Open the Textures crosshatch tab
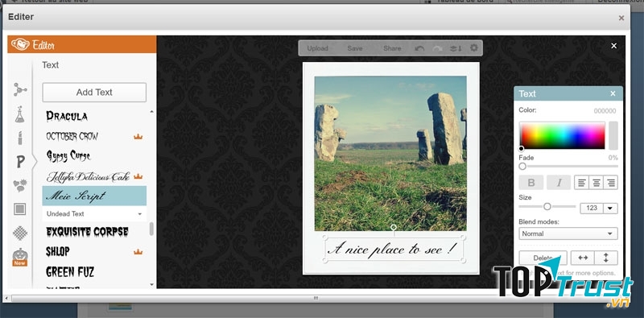Screen dimensions: 644x318 [x=19, y=233]
